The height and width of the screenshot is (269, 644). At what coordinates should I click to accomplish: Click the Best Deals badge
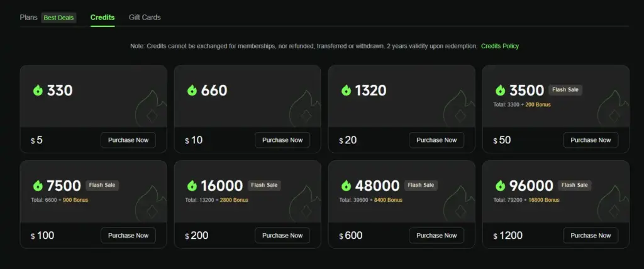[x=58, y=18]
